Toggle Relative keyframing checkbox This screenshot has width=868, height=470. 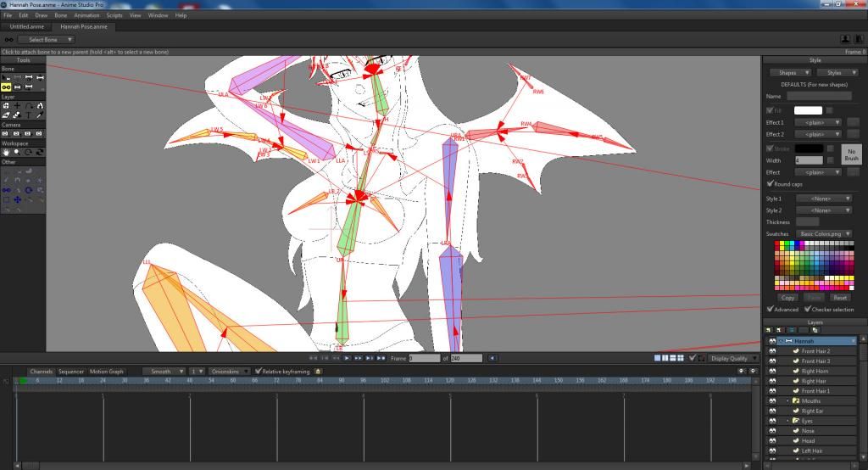(258, 371)
